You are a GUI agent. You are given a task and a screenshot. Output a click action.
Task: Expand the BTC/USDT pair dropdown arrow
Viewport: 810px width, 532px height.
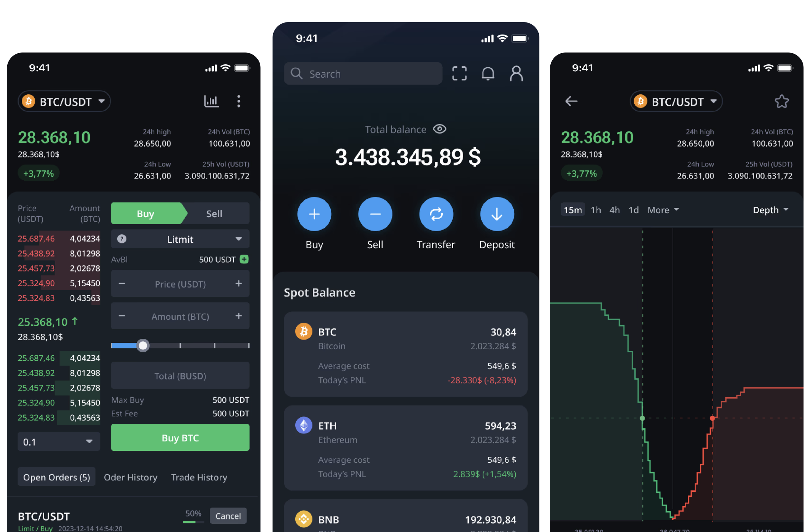coord(102,101)
